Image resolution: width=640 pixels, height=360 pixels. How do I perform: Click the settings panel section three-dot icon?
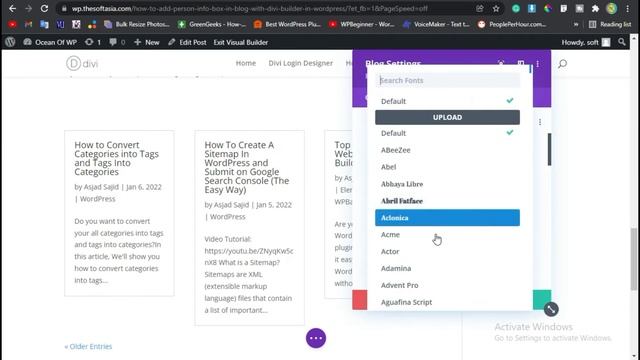pos(540,122)
